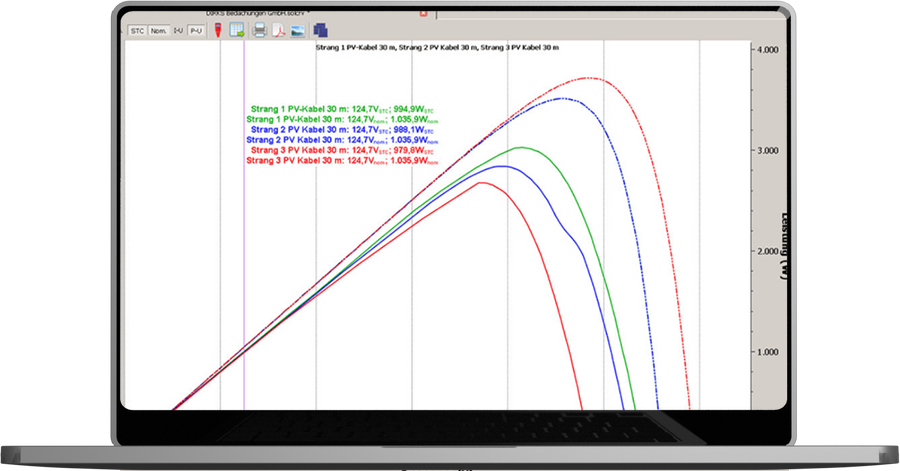900x471 pixels.
Task: Open the data table export icon
Action: click(238, 30)
